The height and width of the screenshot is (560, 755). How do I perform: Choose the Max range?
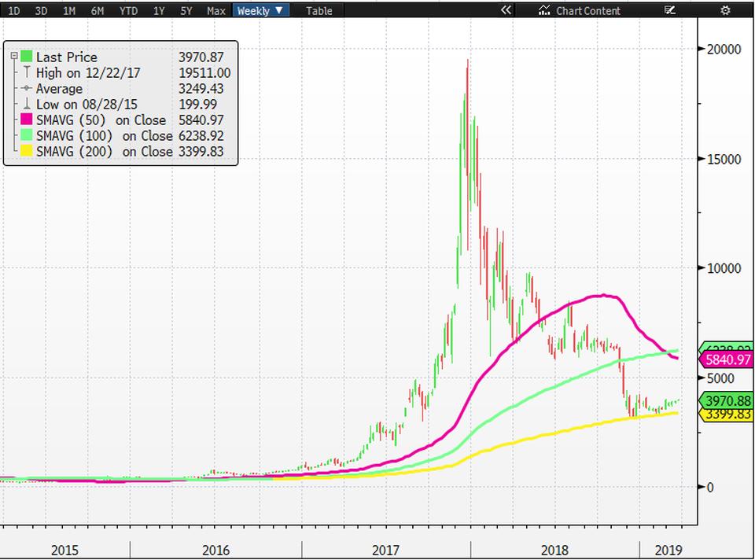tap(216, 10)
